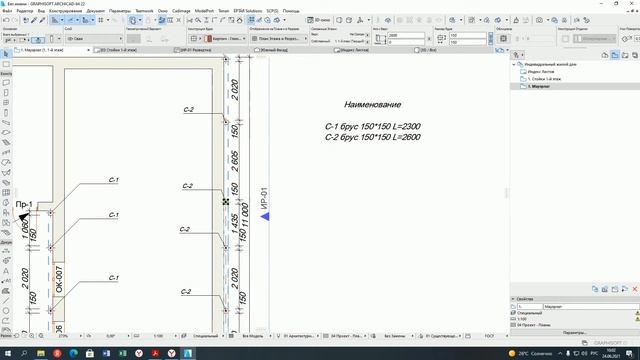The width and height of the screenshot is (640, 360).
Task: Click the Redo icon in the toolbar
Action: (15, 20)
